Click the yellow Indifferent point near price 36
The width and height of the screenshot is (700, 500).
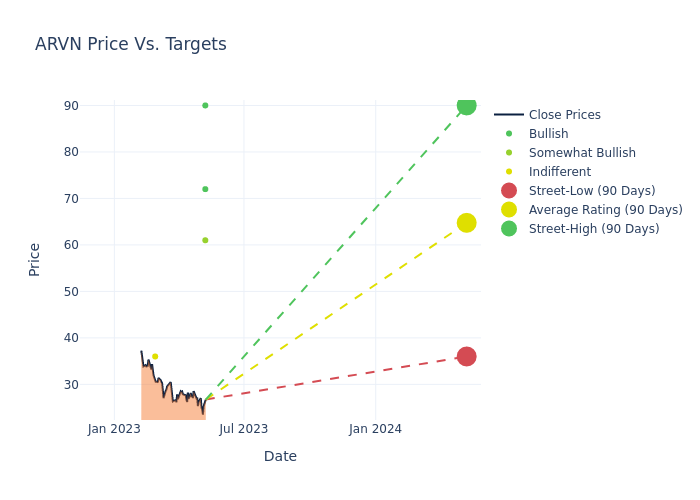[155, 356]
